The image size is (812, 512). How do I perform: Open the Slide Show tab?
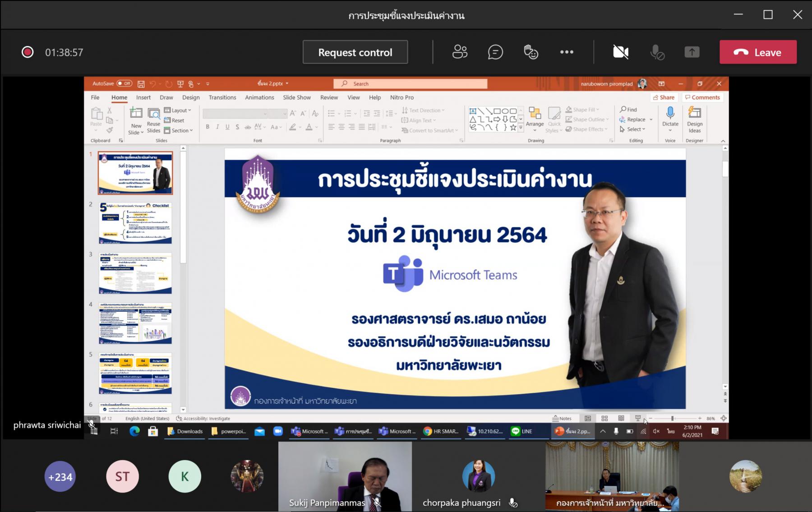point(297,97)
